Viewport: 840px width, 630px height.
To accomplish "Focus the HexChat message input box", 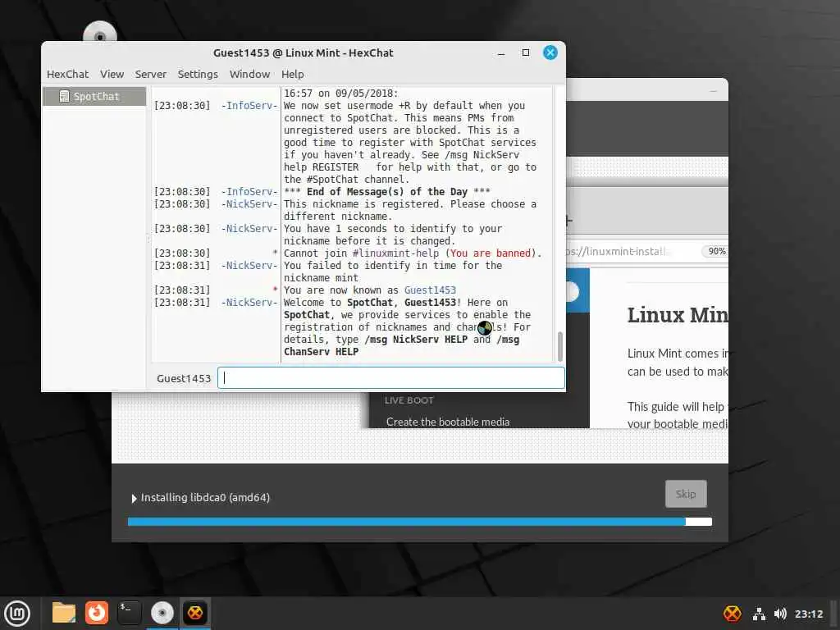I will [x=391, y=377].
